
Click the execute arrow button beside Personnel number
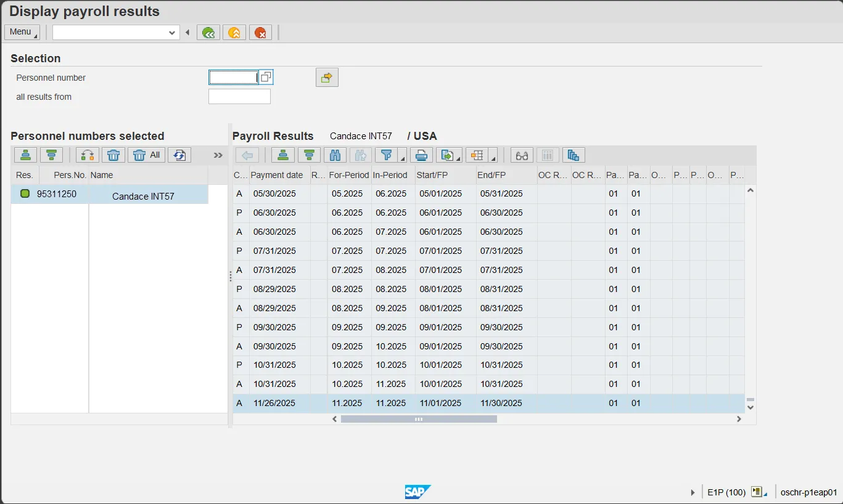tap(327, 78)
